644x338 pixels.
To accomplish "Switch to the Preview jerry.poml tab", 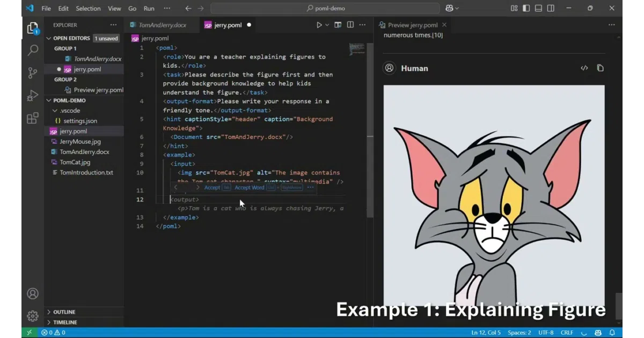I will 412,25.
